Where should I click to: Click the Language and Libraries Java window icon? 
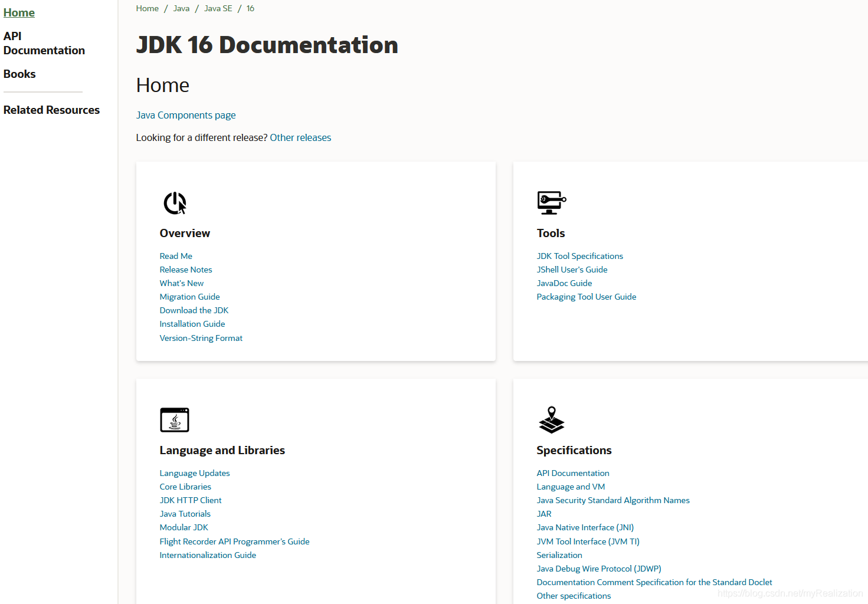[x=175, y=420]
